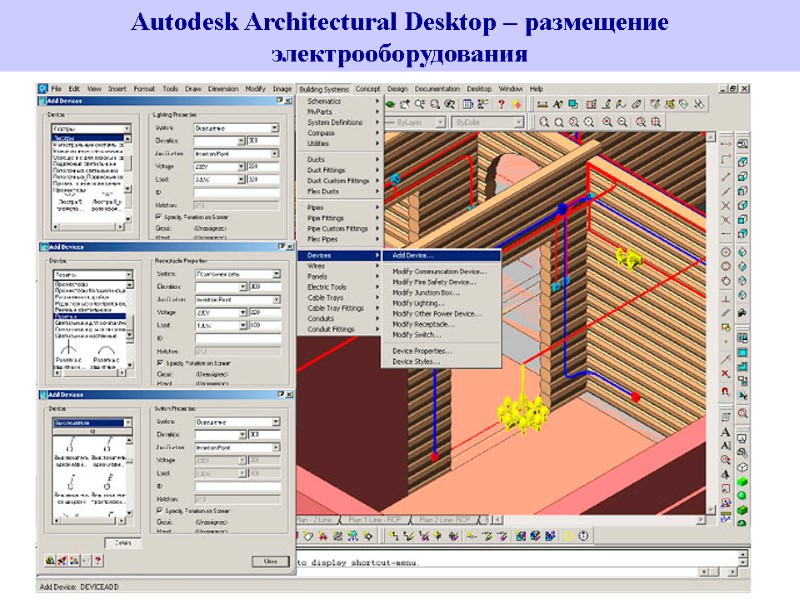Open the Voltage dropdown in Lighting Properties
The image size is (800, 600).
point(241,167)
